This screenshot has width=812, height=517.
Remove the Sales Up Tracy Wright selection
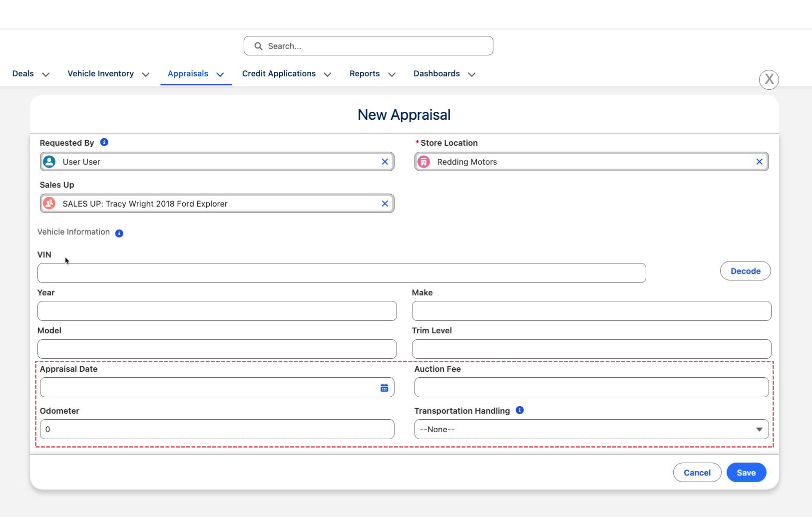(385, 204)
